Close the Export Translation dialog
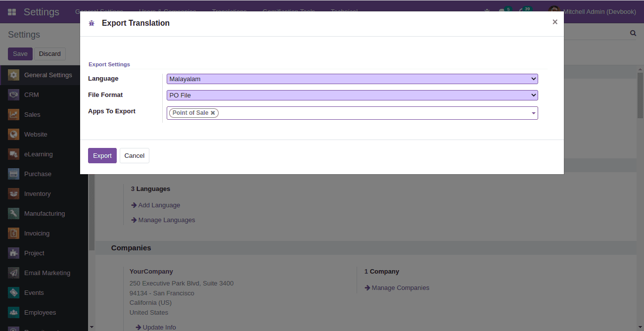Screen dimensions: 644x331 [x=555, y=22]
